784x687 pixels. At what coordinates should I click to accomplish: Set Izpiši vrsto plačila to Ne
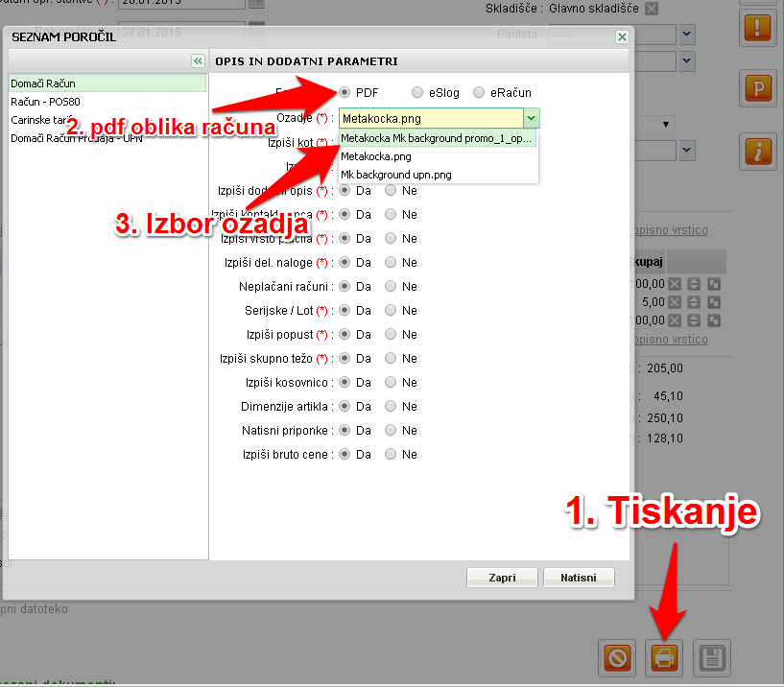coord(391,238)
